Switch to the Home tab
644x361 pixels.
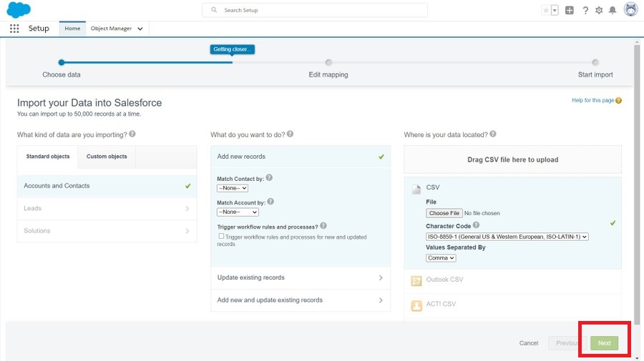[x=72, y=29]
